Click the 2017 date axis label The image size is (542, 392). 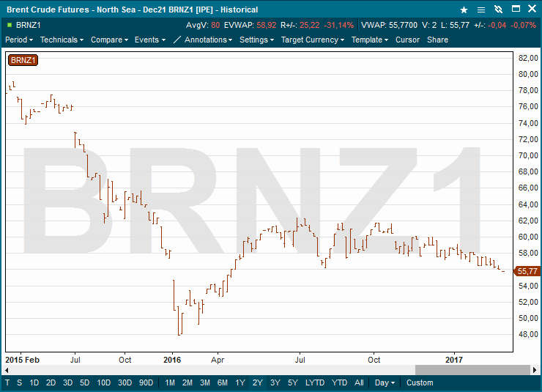coord(454,360)
